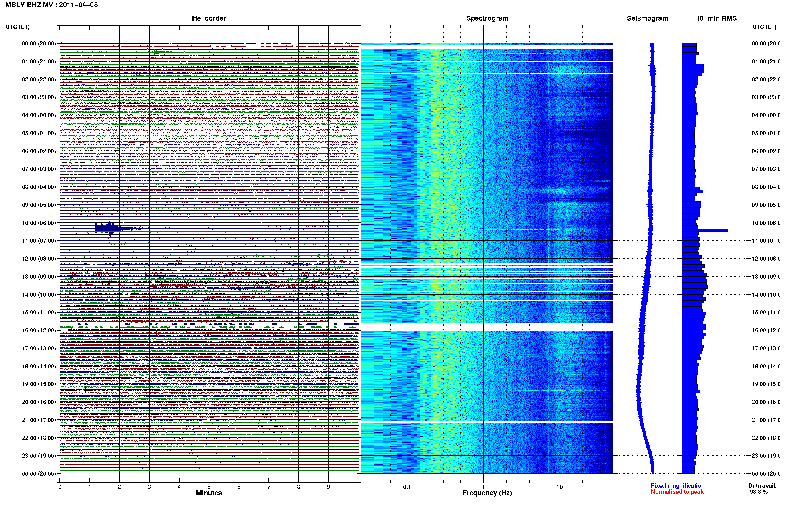Screen dimensions: 812x508
Task: Click the right-side 12:00 time label
Action: [x=766, y=259]
